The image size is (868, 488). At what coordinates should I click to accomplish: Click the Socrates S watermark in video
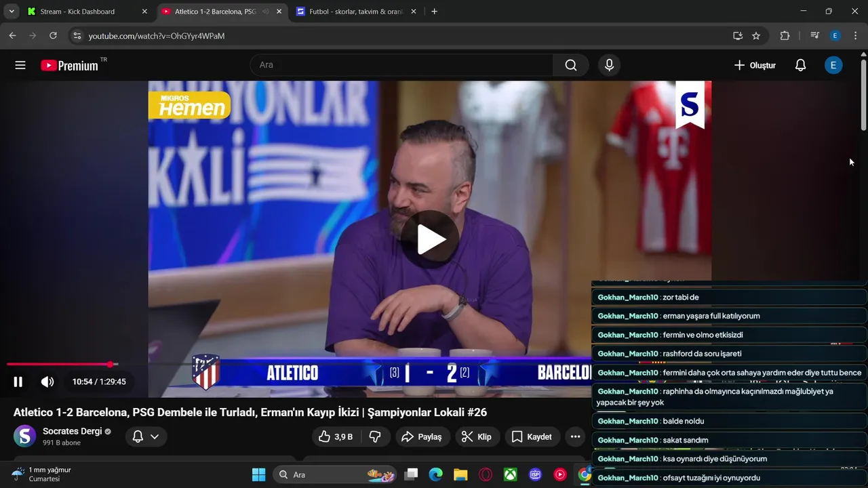[x=690, y=104]
